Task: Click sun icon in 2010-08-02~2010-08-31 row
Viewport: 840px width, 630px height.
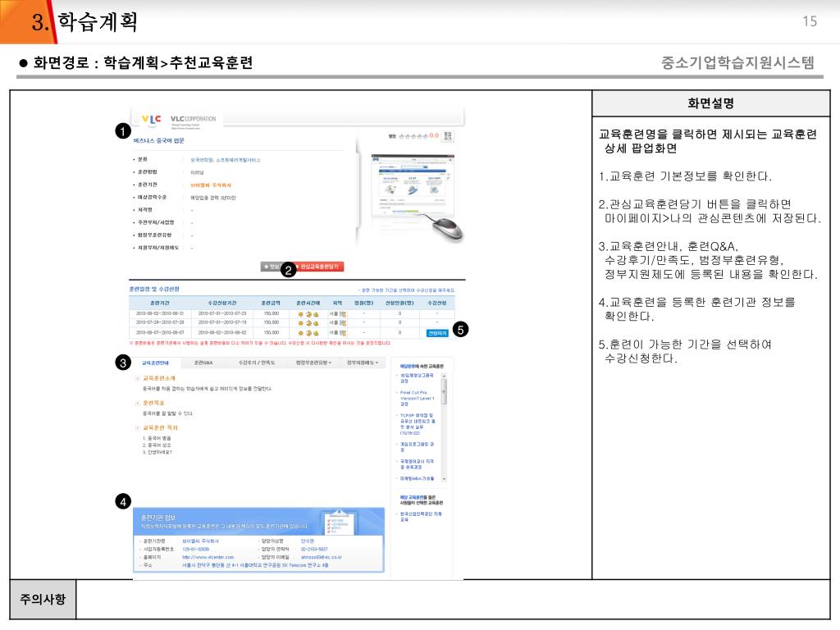Action: (x=301, y=314)
